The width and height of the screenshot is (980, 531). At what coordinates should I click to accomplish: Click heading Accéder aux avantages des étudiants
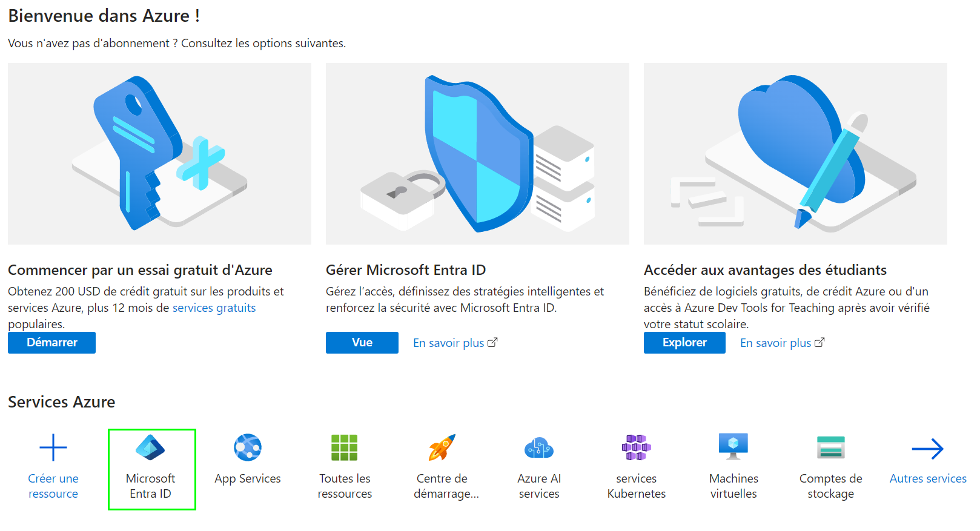point(765,270)
